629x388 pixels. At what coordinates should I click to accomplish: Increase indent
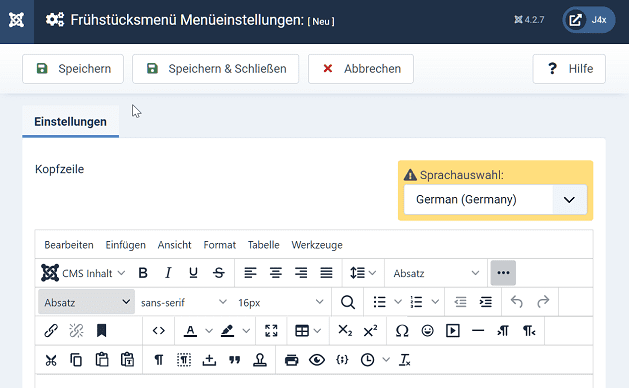485,302
